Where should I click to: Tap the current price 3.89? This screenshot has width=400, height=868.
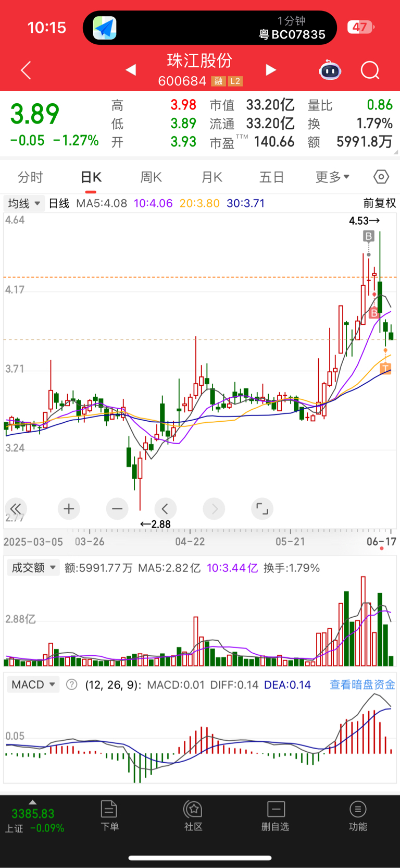pos(35,114)
